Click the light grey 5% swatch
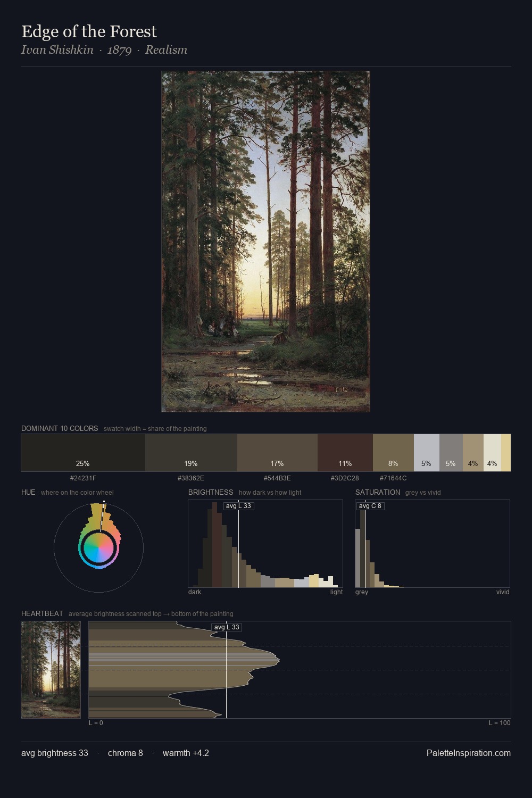This screenshot has height=798, width=532. point(427,453)
